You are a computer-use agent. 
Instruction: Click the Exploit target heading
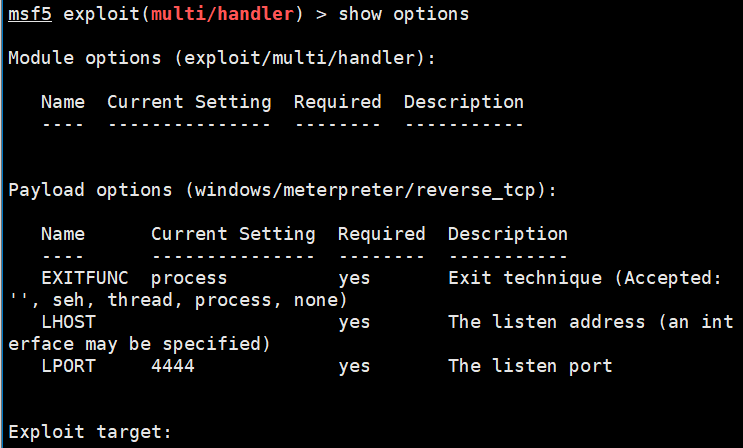point(90,432)
